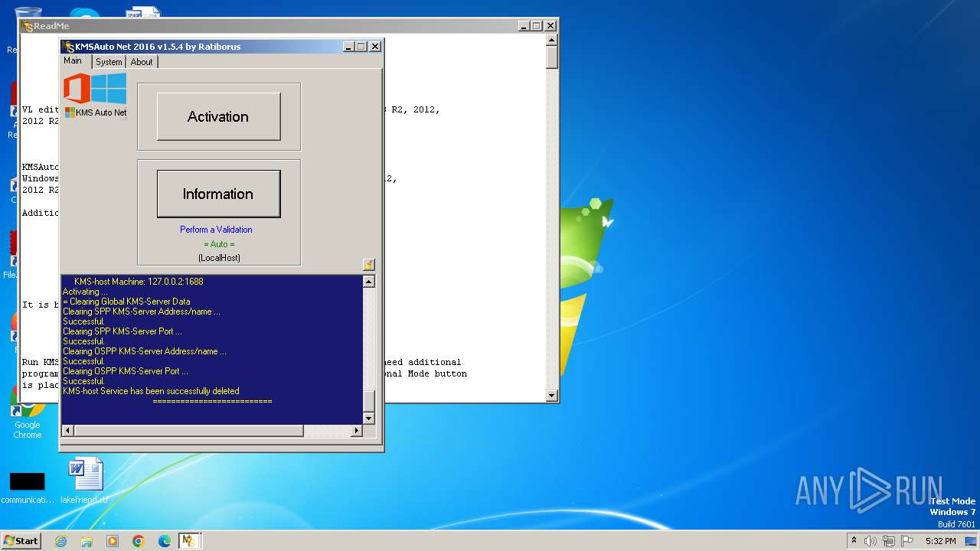Click the log line 'Clearing SPP KMS-Server Address/name ...'
This screenshot has height=551, width=980.
pyautogui.click(x=142, y=311)
